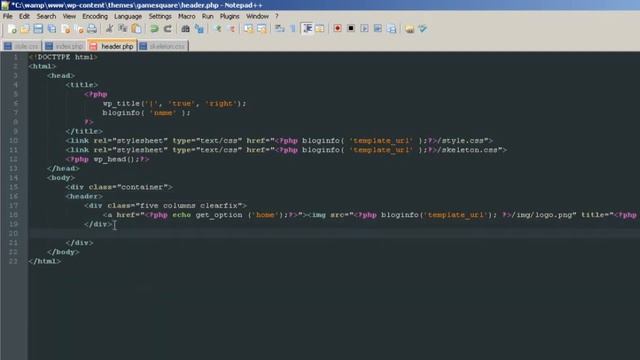The height and width of the screenshot is (360, 640).
Task: Click the Close All documents icon
Action: click(79, 29)
